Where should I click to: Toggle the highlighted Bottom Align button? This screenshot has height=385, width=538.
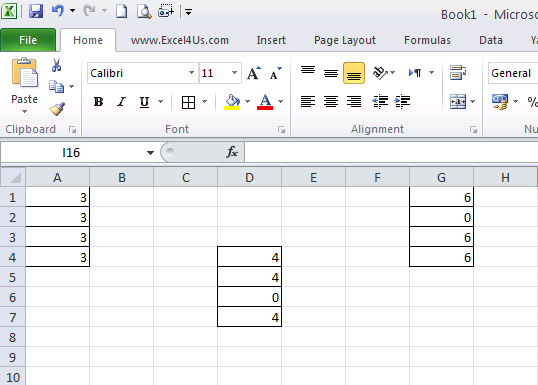pyautogui.click(x=354, y=73)
